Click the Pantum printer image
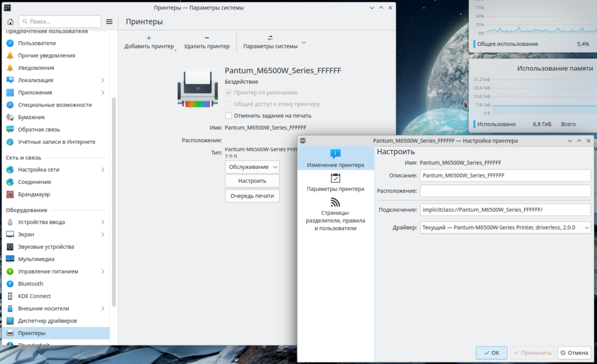597x364 pixels. (x=197, y=89)
